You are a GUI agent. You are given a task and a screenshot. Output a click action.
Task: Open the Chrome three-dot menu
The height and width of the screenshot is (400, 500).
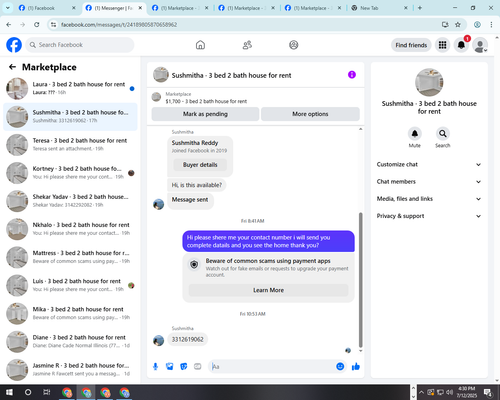[x=491, y=25]
